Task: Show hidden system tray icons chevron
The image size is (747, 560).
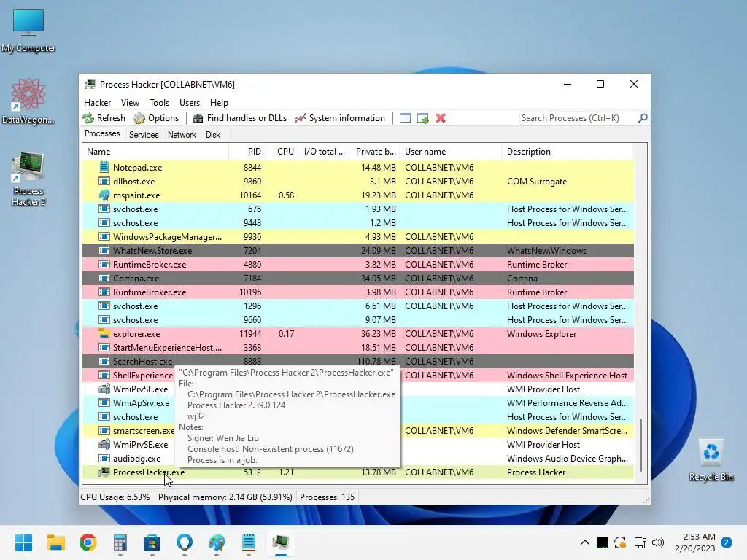Action: point(584,542)
